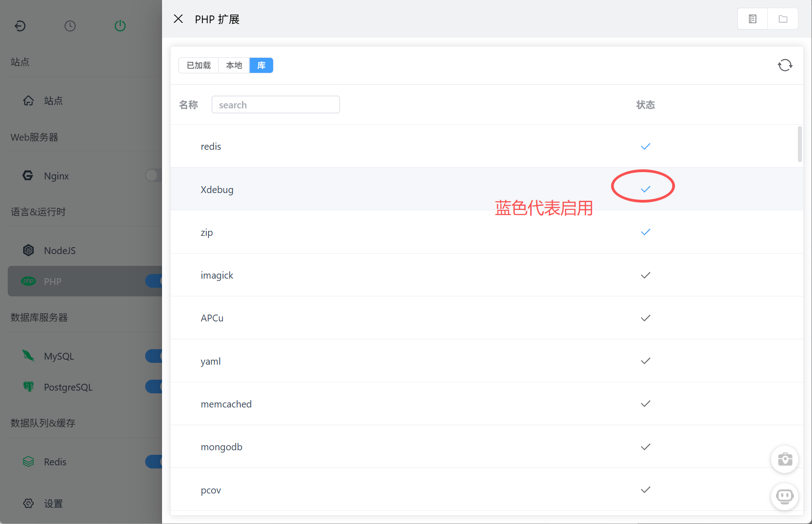The height and width of the screenshot is (524, 812).
Task: Click the clock history icon
Action: [70, 26]
